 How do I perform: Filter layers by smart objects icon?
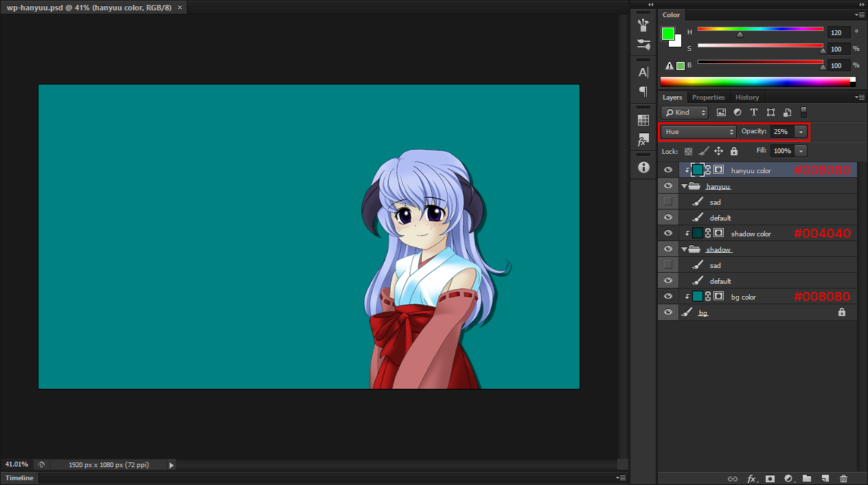pyautogui.click(x=787, y=112)
